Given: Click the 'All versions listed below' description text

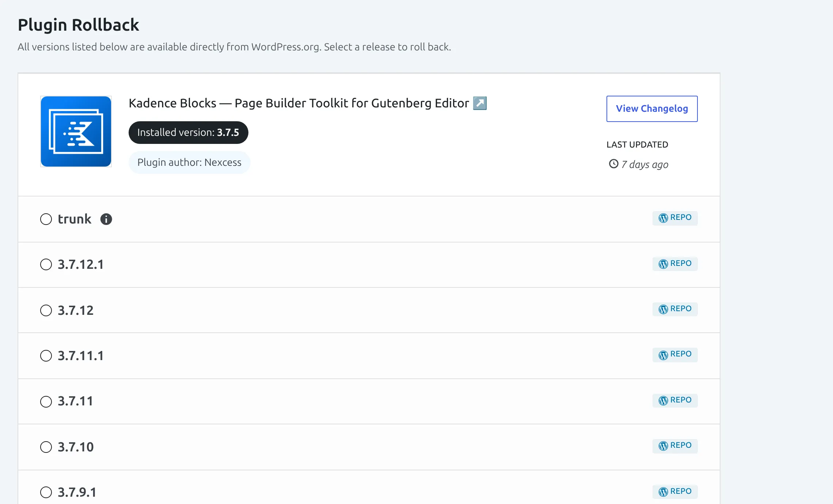Looking at the screenshot, I should pyautogui.click(x=234, y=47).
